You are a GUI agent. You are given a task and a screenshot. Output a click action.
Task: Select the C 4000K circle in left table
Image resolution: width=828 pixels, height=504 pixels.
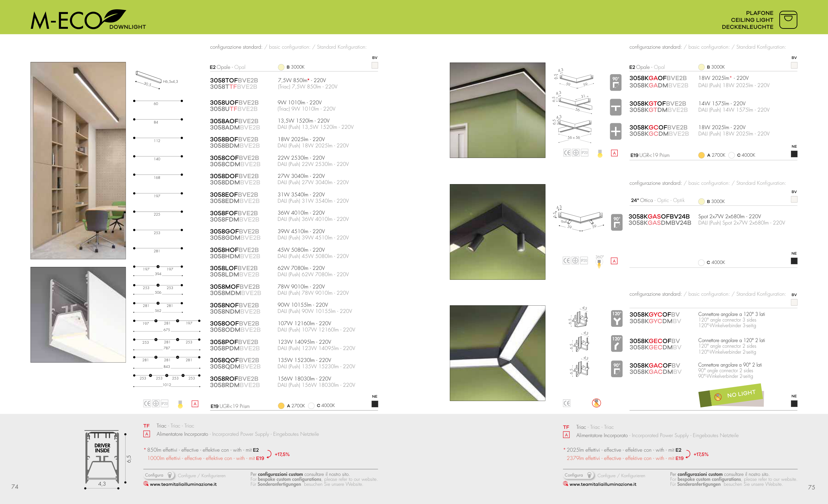311,406
